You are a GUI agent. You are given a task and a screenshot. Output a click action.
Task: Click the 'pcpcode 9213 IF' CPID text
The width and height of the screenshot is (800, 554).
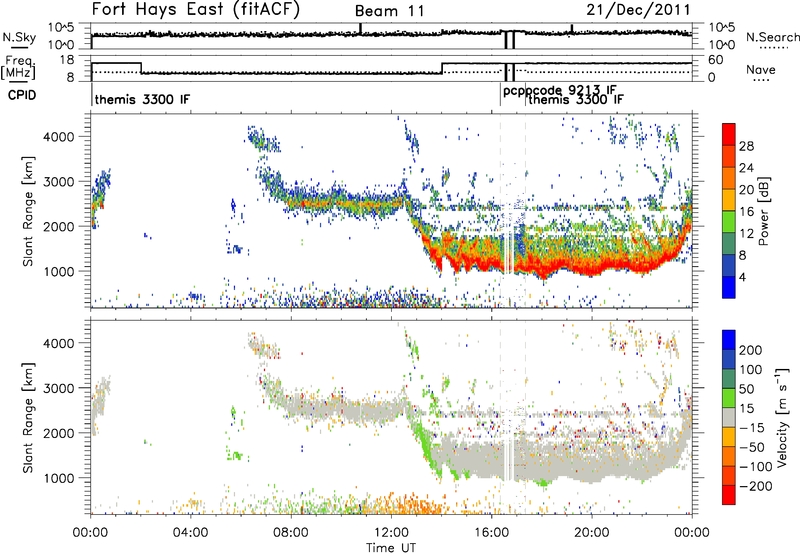tap(559, 91)
